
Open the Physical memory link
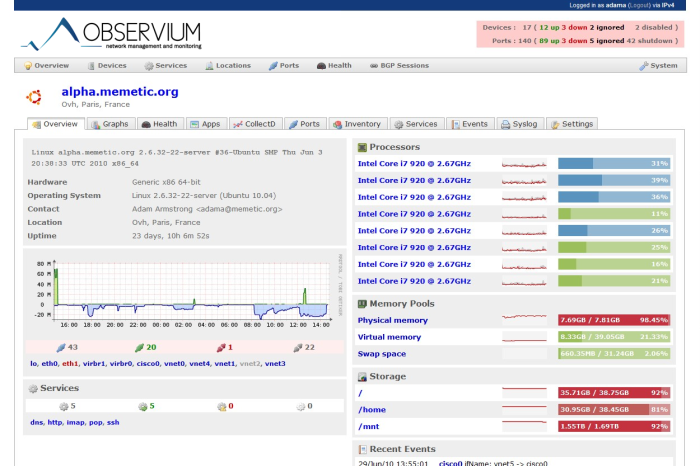point(392,320)
